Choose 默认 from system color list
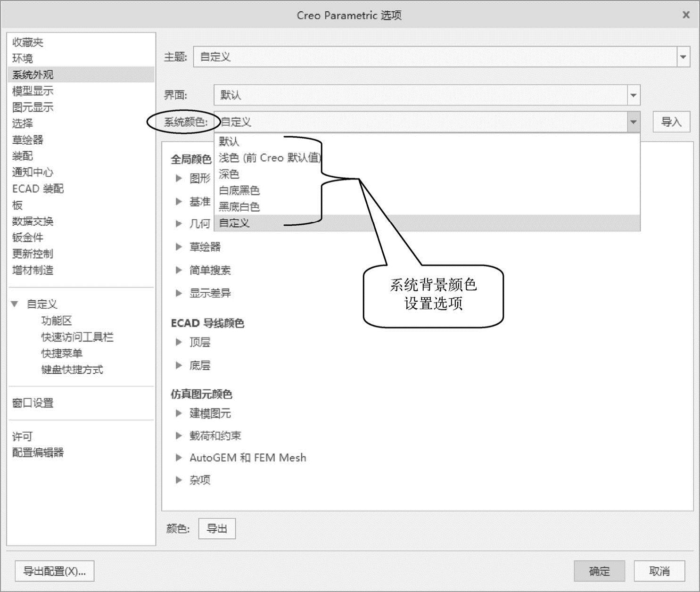The image size is (700, 592). tap(427, 141)
